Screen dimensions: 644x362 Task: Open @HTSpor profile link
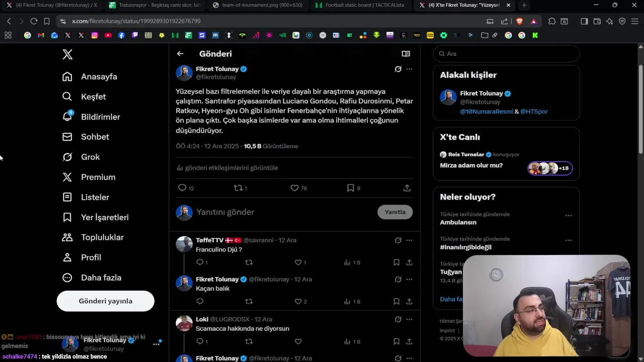coord(534,112)
